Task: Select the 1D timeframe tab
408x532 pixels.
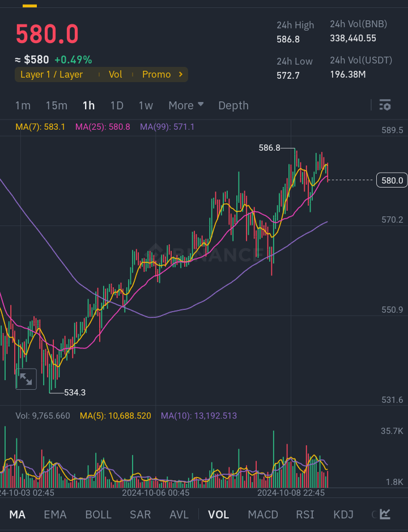Action: tap(116, 105)
